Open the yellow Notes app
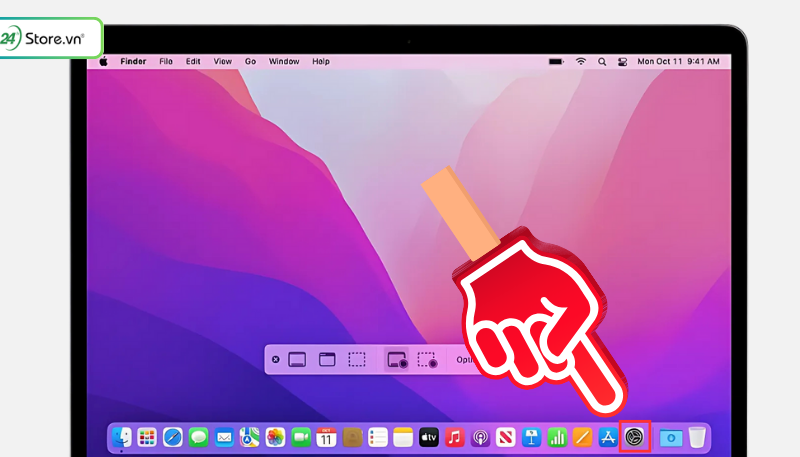This screenshot has width=800, height=457. 403,437
